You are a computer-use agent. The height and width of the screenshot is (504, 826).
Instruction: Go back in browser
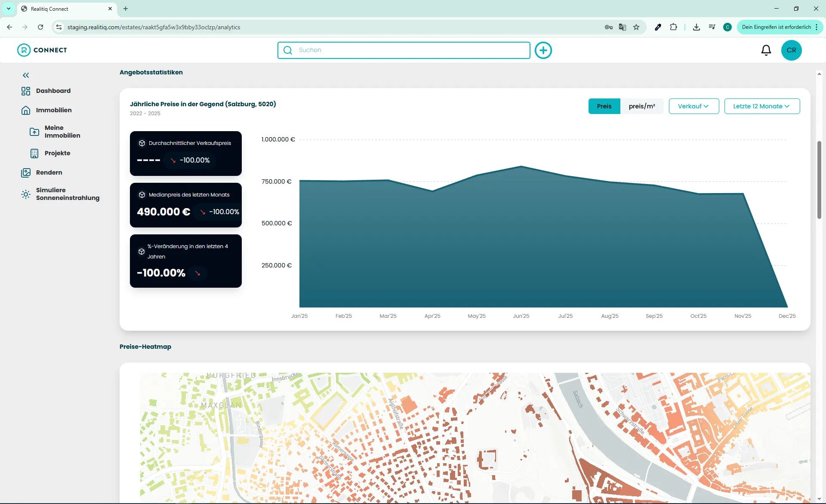[9, 27]
